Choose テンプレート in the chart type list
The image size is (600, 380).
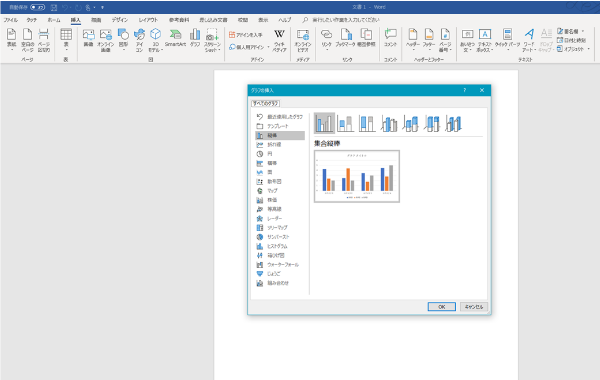(x=280, y=126)
